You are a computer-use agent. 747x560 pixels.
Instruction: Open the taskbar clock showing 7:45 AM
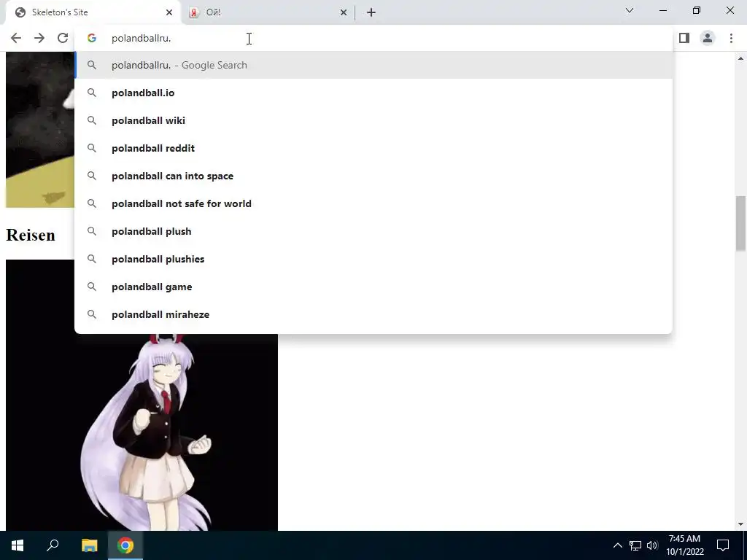(684, 545)
